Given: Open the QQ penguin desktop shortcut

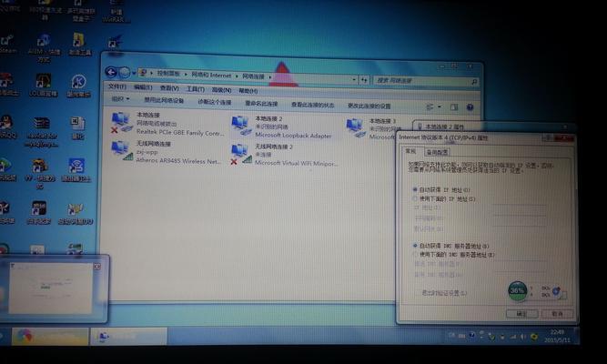Looking at the screenshot, I should [7, 127].
